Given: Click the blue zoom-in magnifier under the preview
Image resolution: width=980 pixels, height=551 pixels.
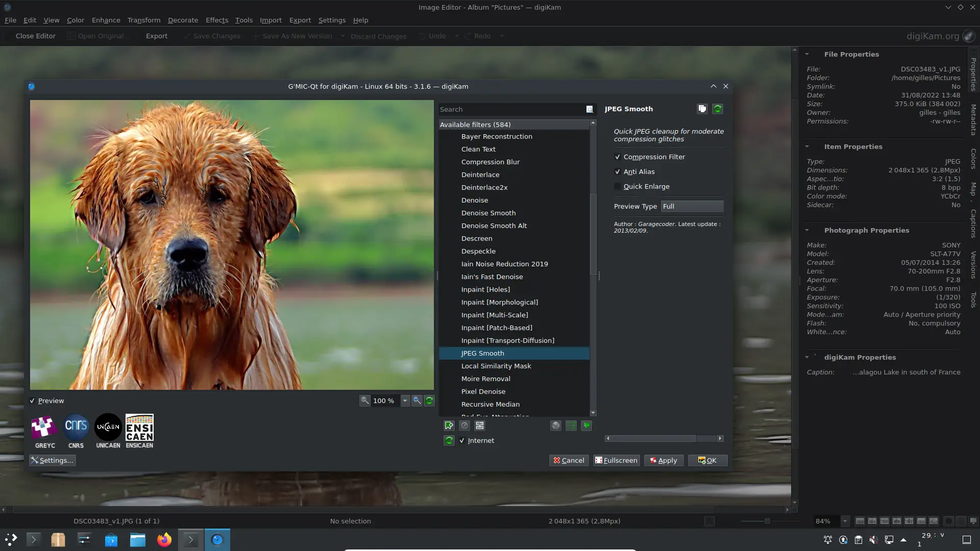Looking at the screenshot, I should coord(416,400).
